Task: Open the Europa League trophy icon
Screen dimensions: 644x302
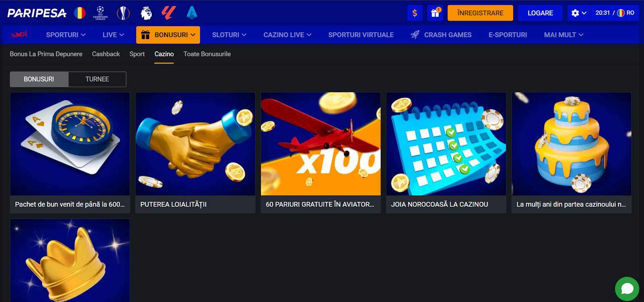Action: [123, 13]
